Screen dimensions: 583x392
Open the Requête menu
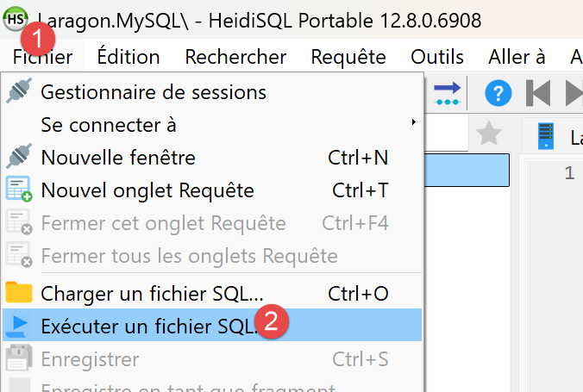[x=348, y=57]
